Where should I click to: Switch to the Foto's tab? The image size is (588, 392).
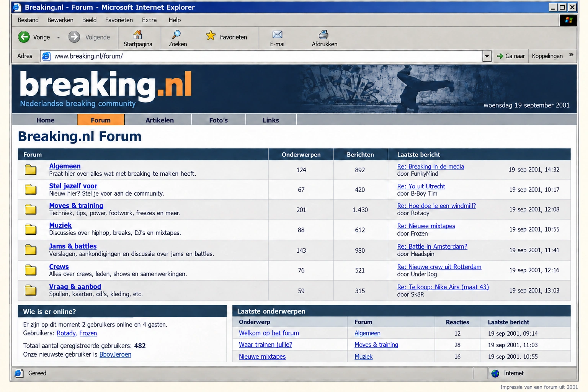click(x=219, y=120)
